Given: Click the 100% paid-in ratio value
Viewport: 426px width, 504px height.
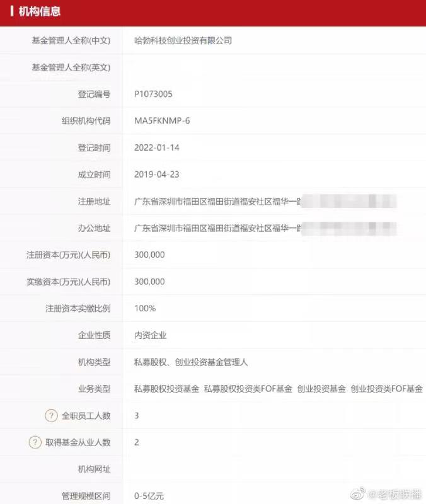Looking at the screenshot, I should [x=145, y=309].
